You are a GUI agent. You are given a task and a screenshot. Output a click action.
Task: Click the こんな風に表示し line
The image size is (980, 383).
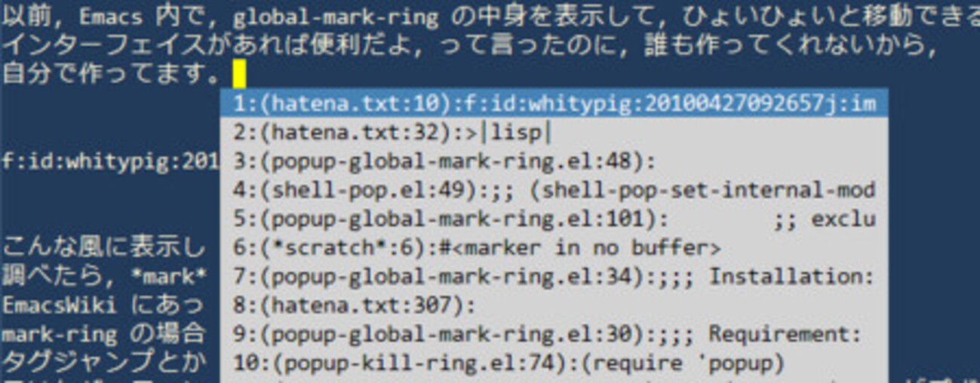click(x=103, y=247)
